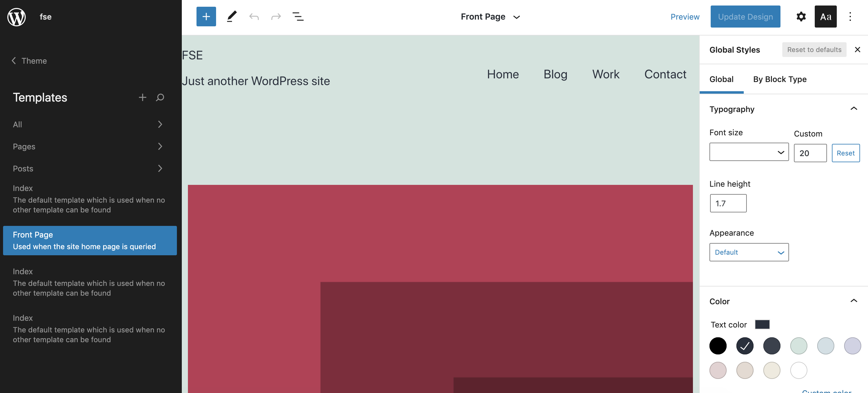
Task: Open Settings gear icon
Action: tap(801, 17)
